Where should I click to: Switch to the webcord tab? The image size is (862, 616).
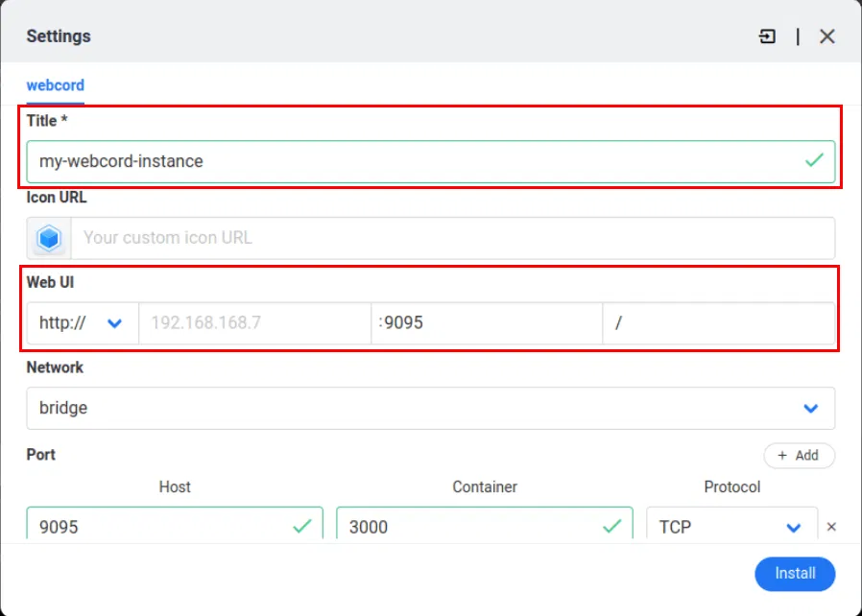[55, 85]
